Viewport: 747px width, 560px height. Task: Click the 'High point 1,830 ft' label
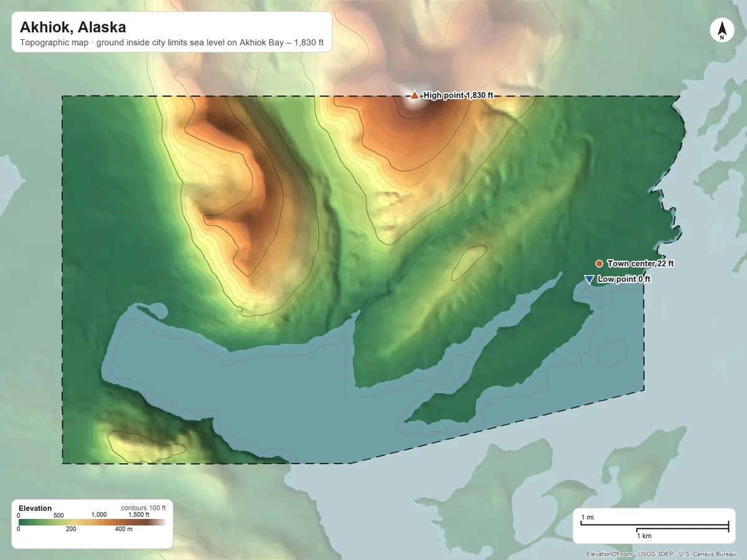pos(458,95)
